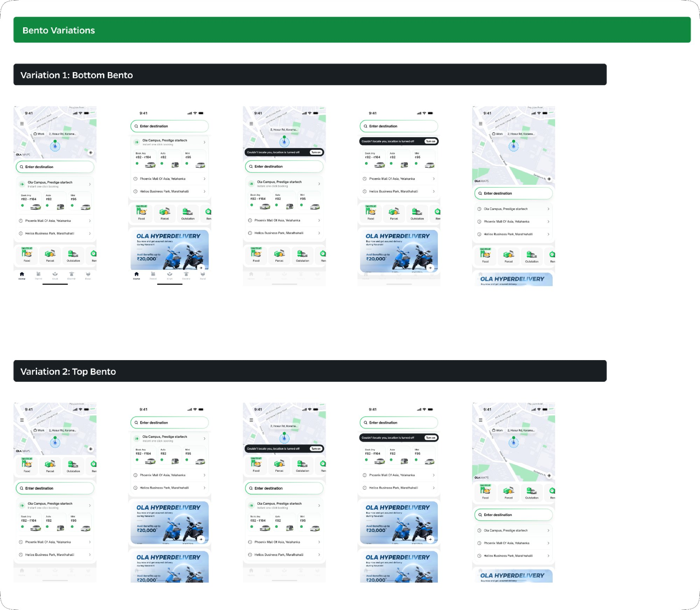Open the hamburger menu in Variation 1's third screen
This screenshot has width=700, height=610.
coord(251,124)
